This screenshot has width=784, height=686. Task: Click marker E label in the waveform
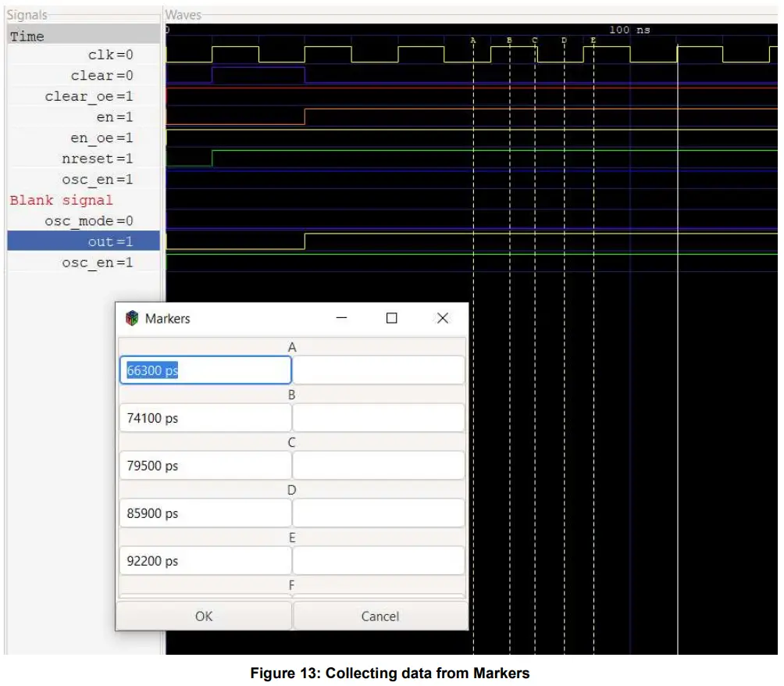coord(593,41)
